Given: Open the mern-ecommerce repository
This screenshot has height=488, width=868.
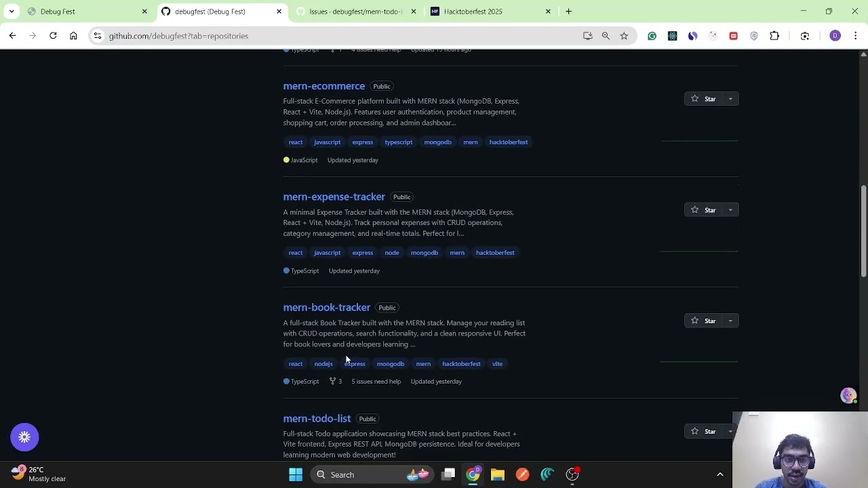Looking at the screenshot, I should point(323,86).
